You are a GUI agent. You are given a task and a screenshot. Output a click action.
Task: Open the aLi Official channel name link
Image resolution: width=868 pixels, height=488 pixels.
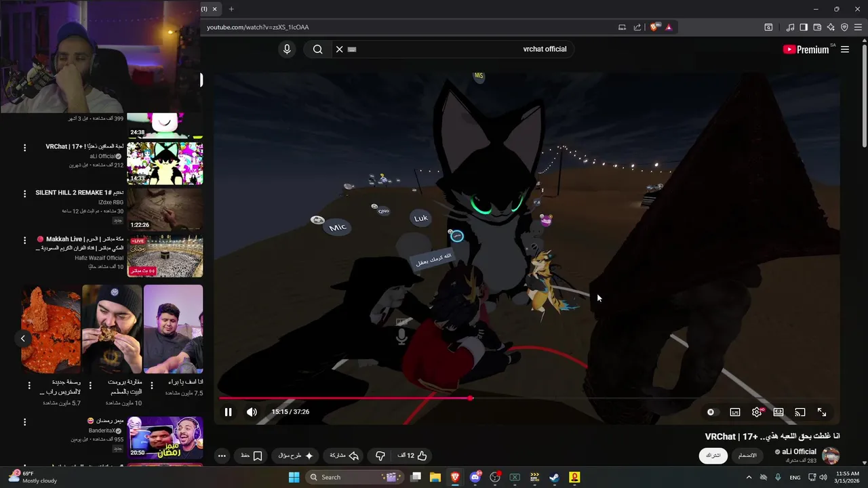coord(799,451)
